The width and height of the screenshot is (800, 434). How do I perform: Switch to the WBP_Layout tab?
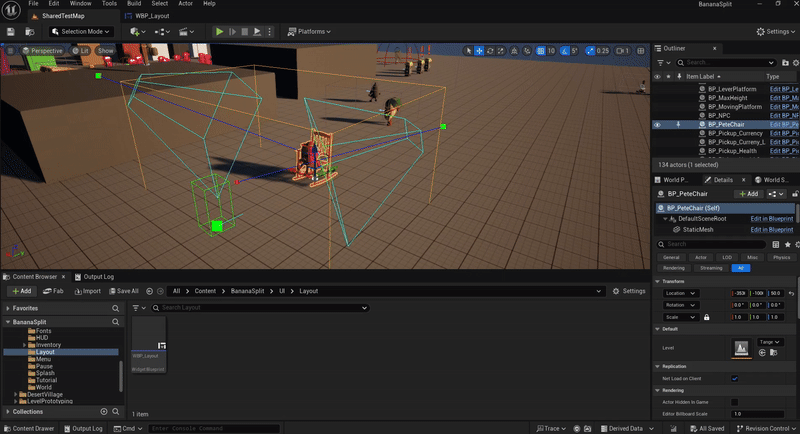[x=150, y=17]
